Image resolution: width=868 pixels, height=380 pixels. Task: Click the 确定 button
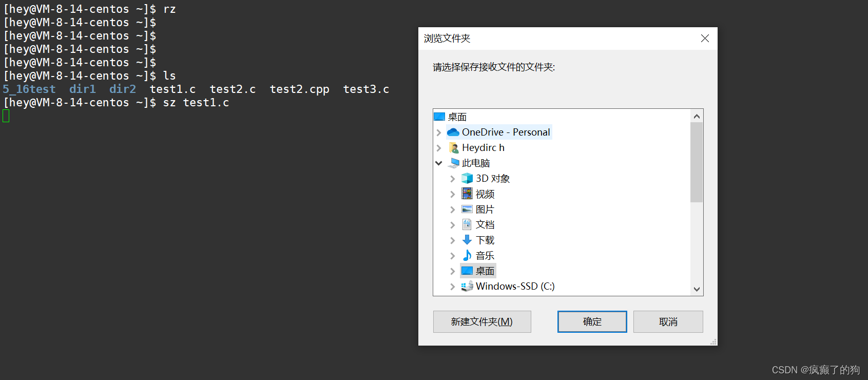click(592, 321)
